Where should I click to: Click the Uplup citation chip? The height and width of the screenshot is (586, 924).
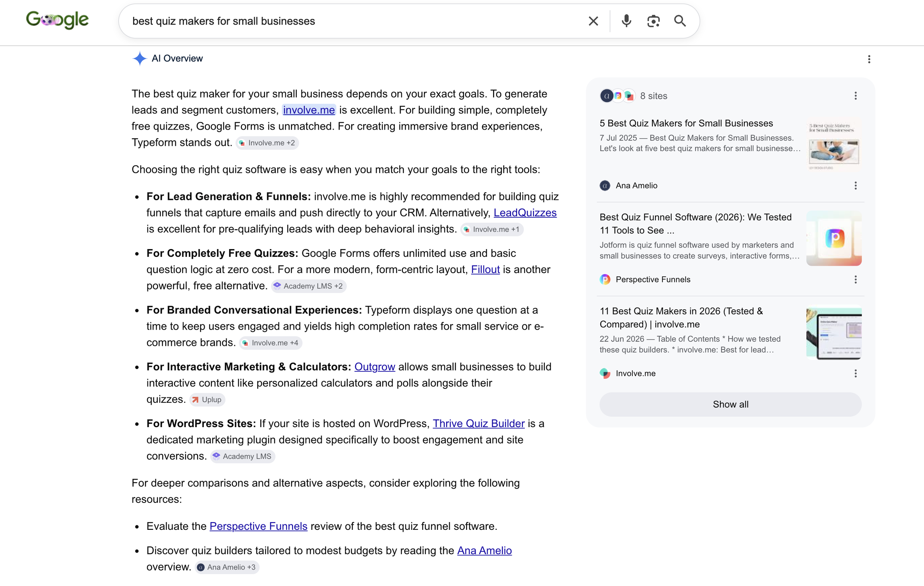coord(207,400)
